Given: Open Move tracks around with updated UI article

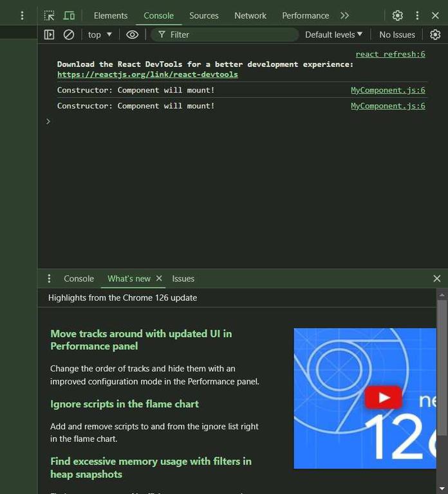Looking at the screenshot, I should coord(141,340).
